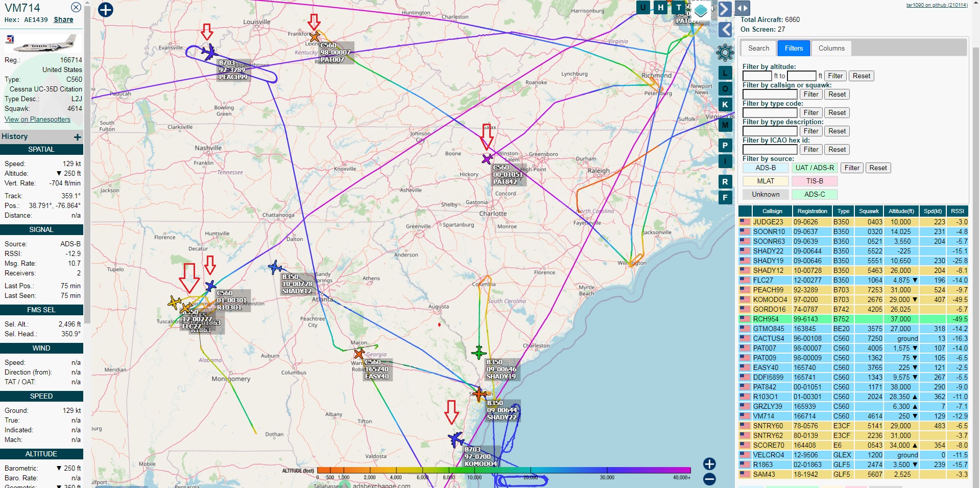
Task: Expand sidebar with right chevron arrow
Action: pos(725,9)
